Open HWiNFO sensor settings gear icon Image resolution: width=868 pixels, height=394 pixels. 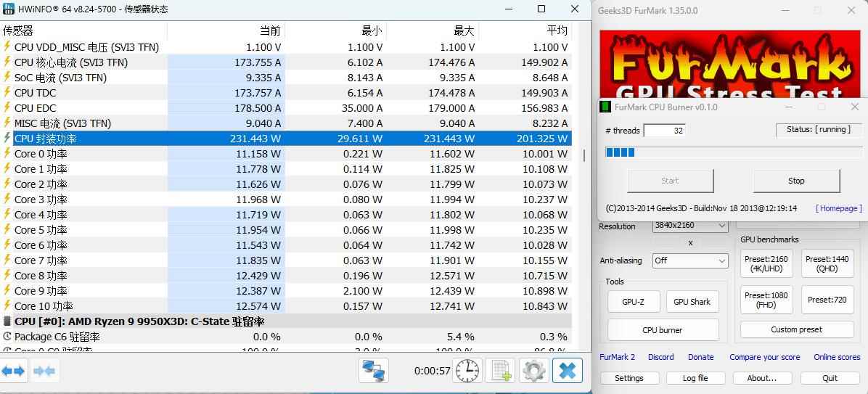pos(533,371)
